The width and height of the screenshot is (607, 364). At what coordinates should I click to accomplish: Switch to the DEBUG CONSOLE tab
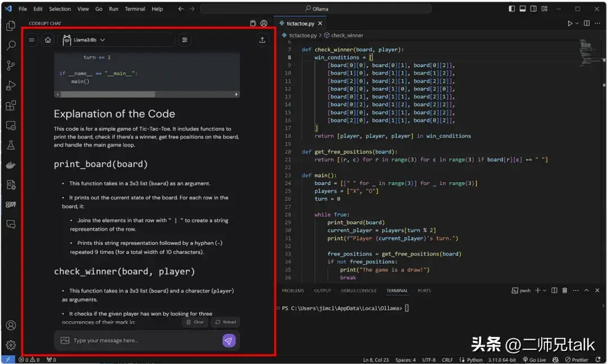tap(359, 290)
